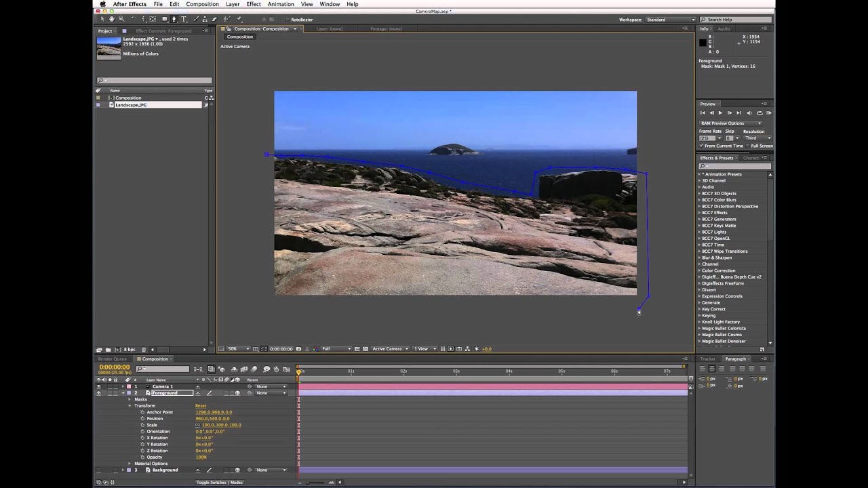The width and height of the screenshot is (868, 488).
Task: Click the Position stopwatch icon
Action: tap(142, 419)
